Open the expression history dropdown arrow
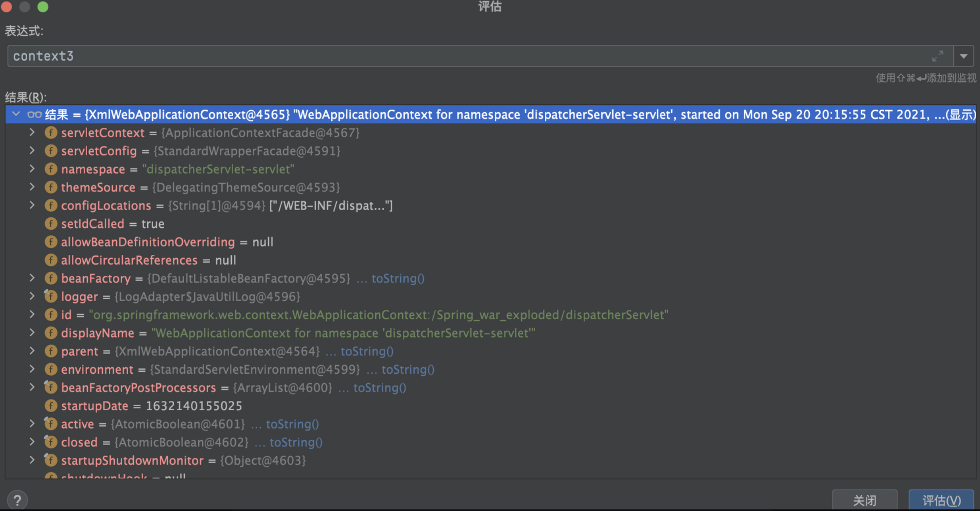 click(964, 56)
